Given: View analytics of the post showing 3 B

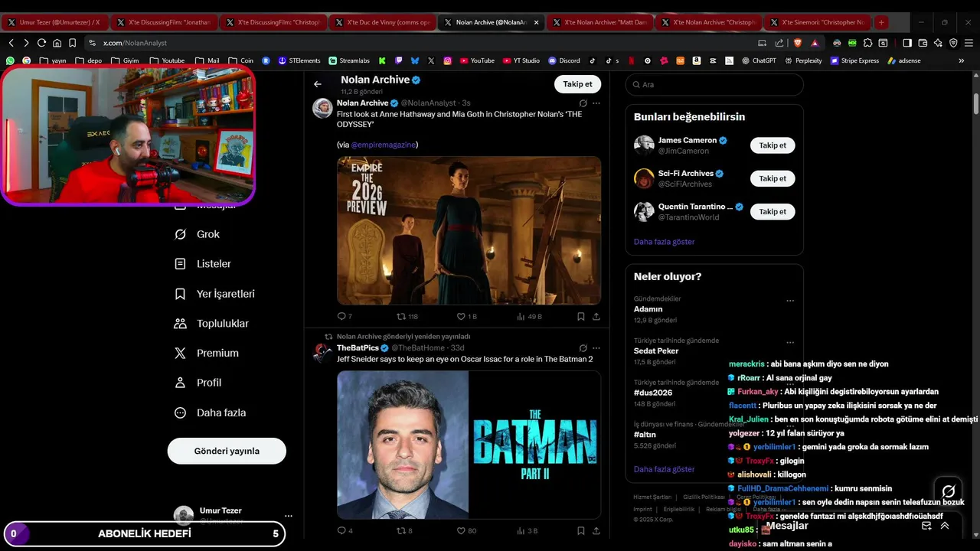Looking at the screenshot, I should 528,530.
